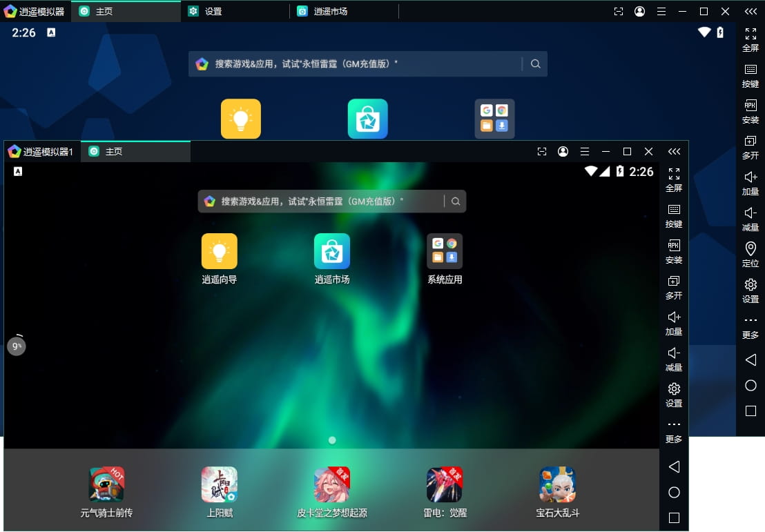Switch to 主页 tab in back window
765x532 pixels.
click(126, 11)
